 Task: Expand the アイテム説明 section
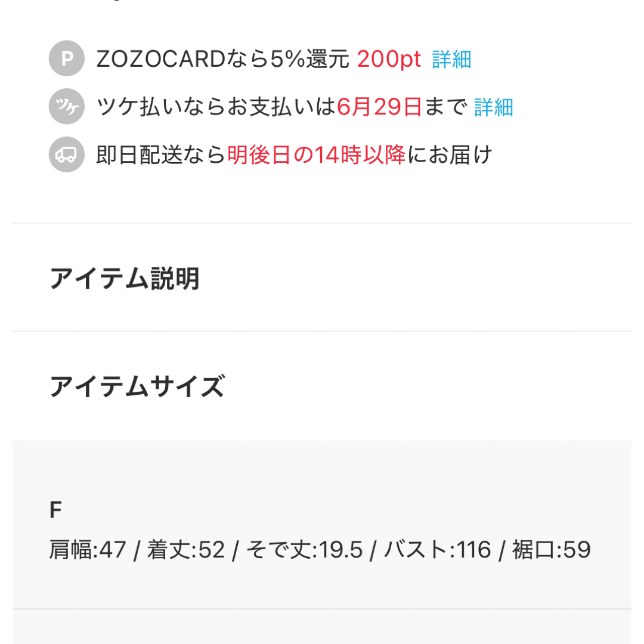[322, 278]
